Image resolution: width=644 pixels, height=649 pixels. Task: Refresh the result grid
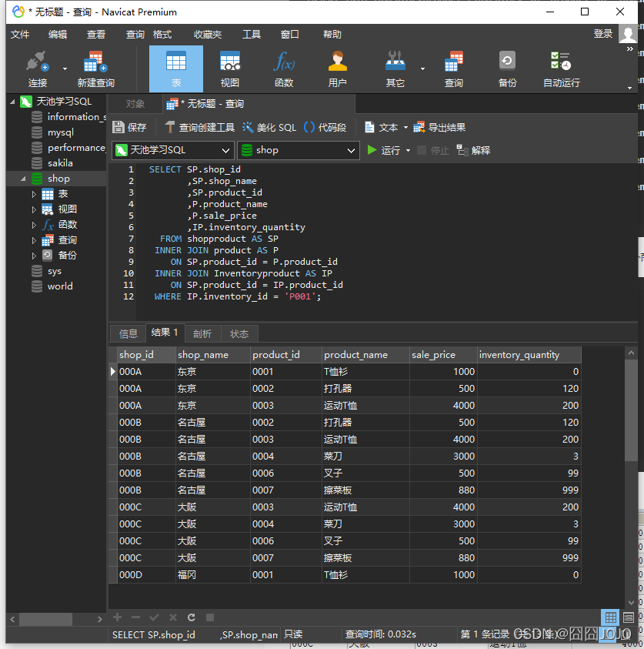tap(191, 617)
